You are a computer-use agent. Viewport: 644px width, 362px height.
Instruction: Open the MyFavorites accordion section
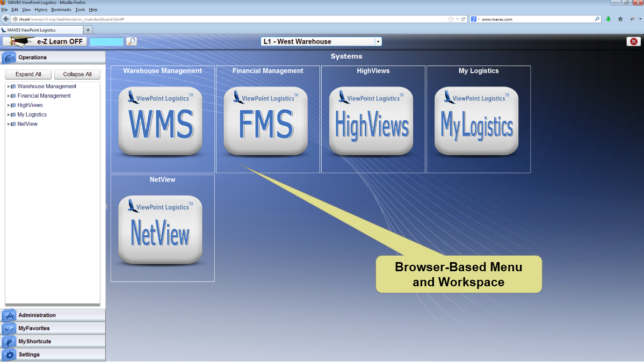53,328
